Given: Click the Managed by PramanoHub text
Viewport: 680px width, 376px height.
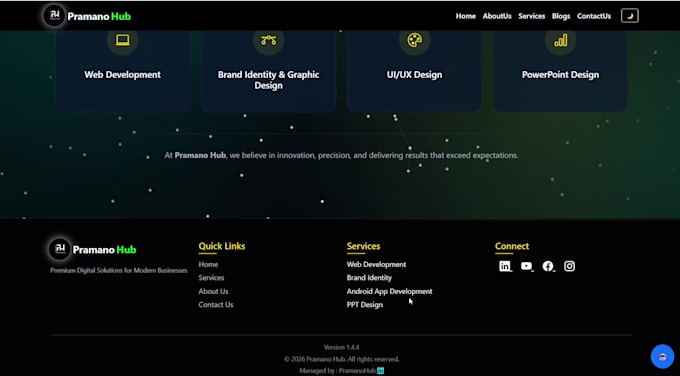Looking at the screenshot, I should tap(337, 371).
